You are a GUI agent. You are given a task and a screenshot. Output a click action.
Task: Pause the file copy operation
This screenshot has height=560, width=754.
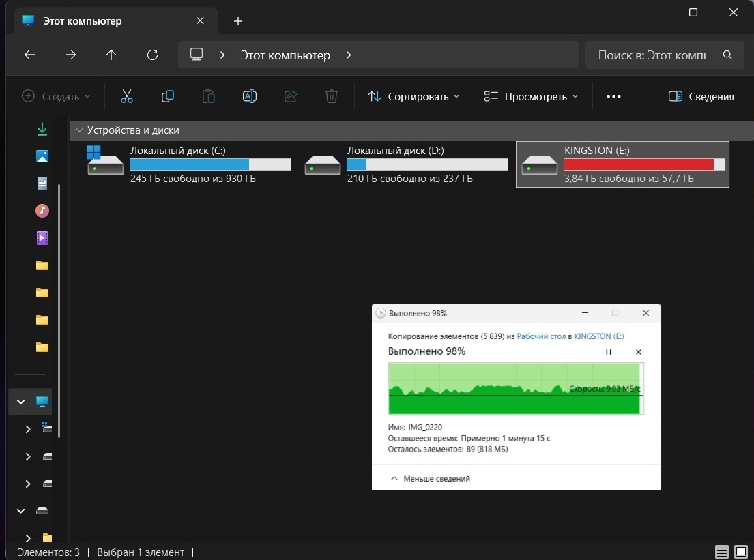(x=609, y=352)
